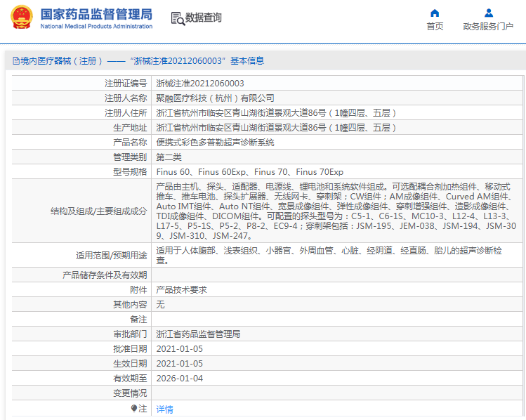
Task: Click the 其他内容 label
Action: (x=130, y=305)
